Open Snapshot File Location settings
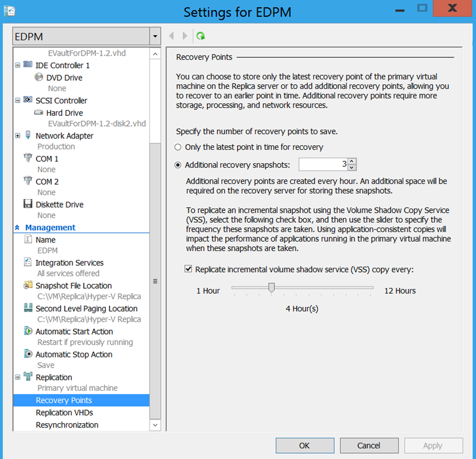This screenshot has height=459, width=476. (74, 286)
